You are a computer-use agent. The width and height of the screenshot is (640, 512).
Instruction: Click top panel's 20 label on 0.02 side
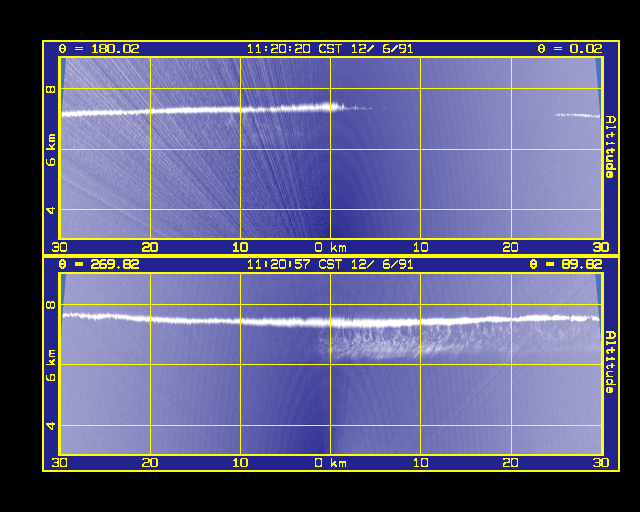tap(511, 247)
